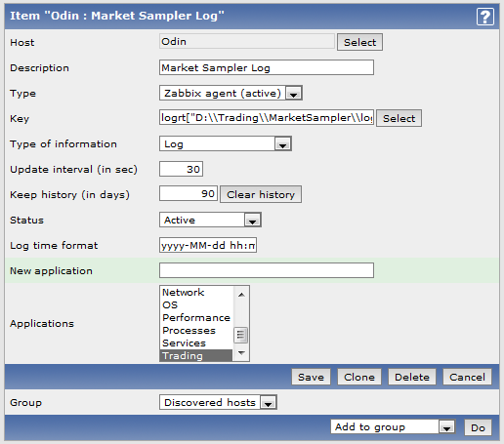Open Type of information dropdown showing Log
The width and height of the screenshot is (504, 444).
point(226,143)
